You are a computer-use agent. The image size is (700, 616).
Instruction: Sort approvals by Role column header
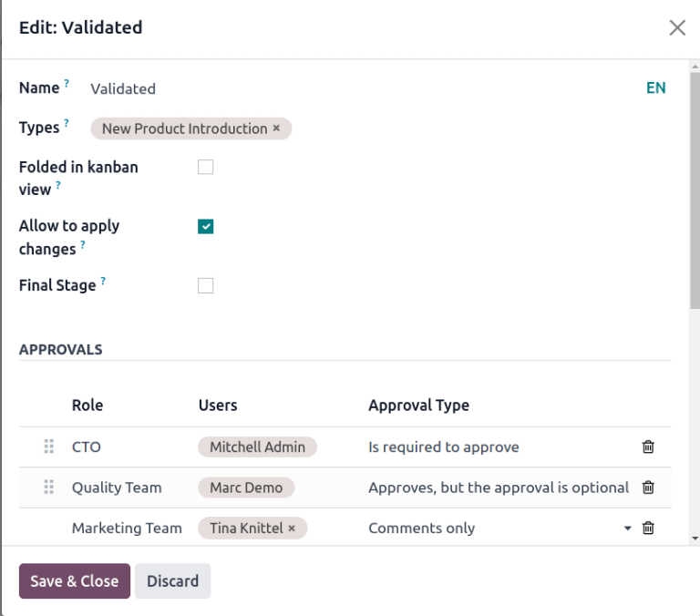[x=87, y=405]
